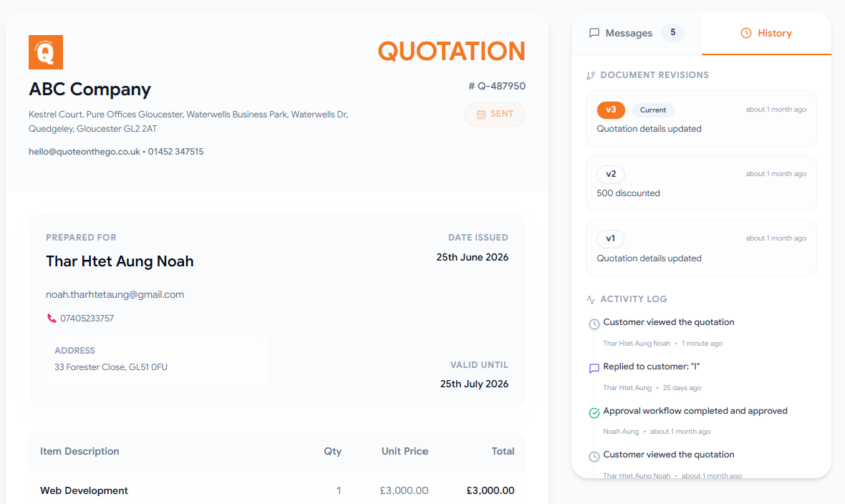This screenshot has height=504, width=845.
Task: Click the Noah Aung about 1 month ago byline
Action: [657, 431]
